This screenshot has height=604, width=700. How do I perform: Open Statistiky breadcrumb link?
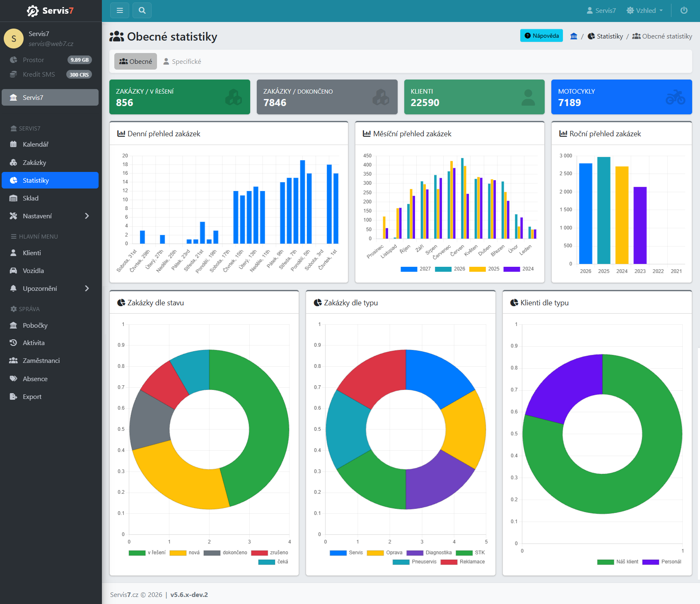(x=606, y=36)
